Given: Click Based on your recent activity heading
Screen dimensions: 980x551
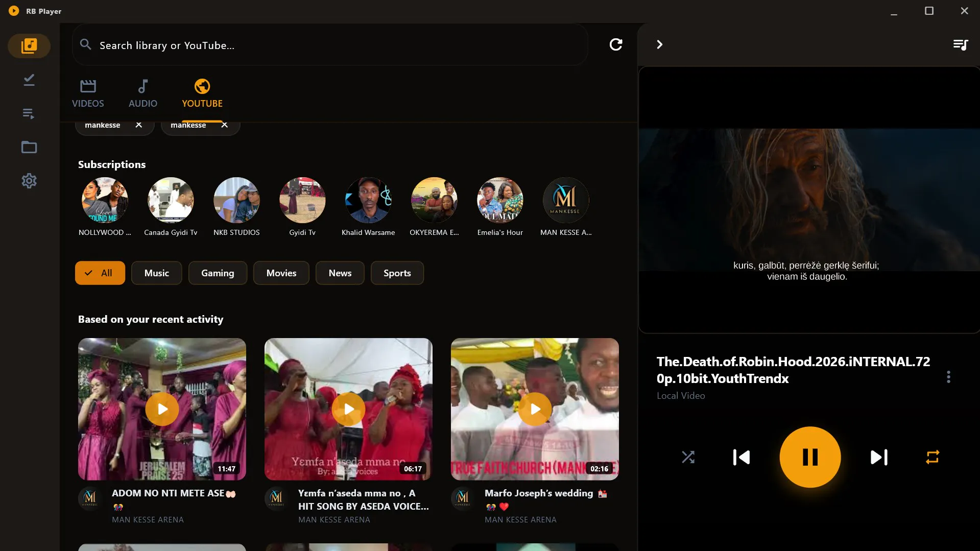Looking at the screenshot, I should pyautogui.click(x=151, y=319).
